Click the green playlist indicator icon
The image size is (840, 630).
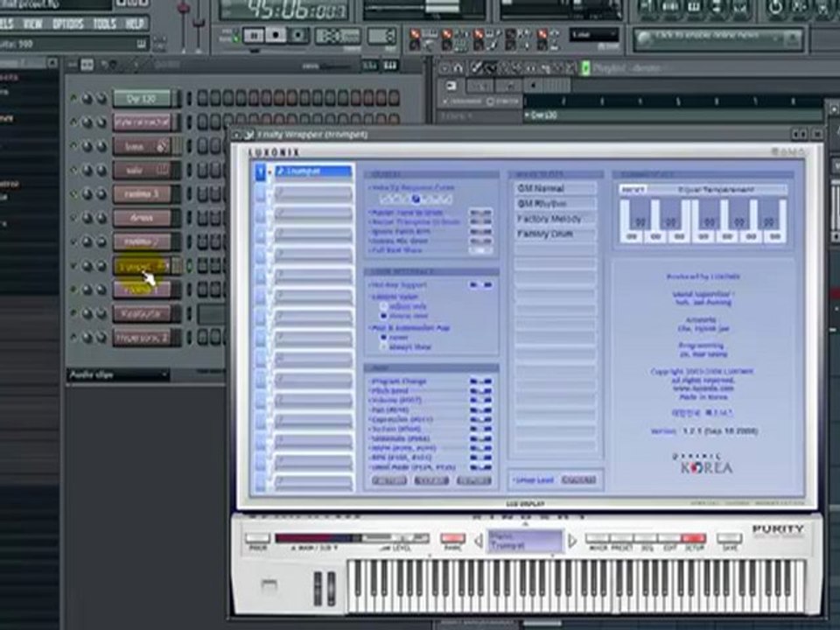coord(585,68)
